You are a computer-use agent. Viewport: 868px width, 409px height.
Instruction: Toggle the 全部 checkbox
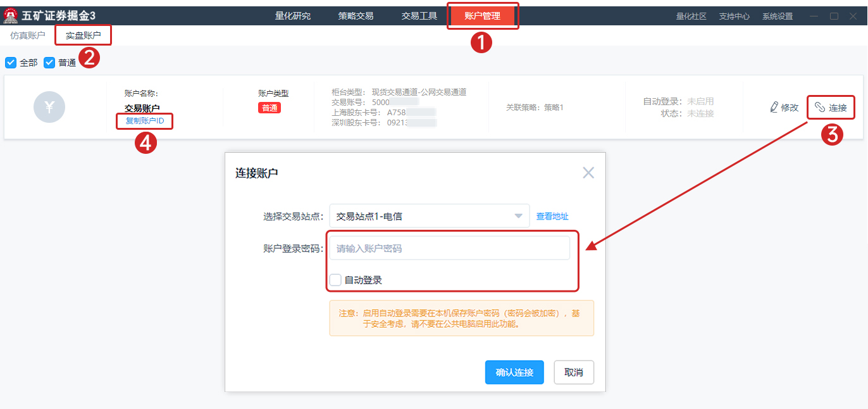[x=11, y=63]
